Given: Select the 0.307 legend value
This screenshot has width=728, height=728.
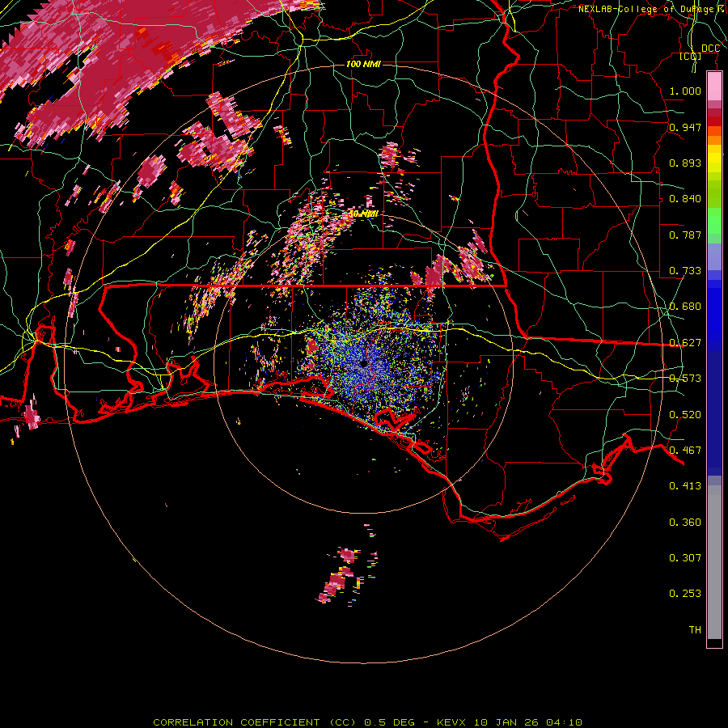Looking at the screenshot, I should (x=685, y=558).
